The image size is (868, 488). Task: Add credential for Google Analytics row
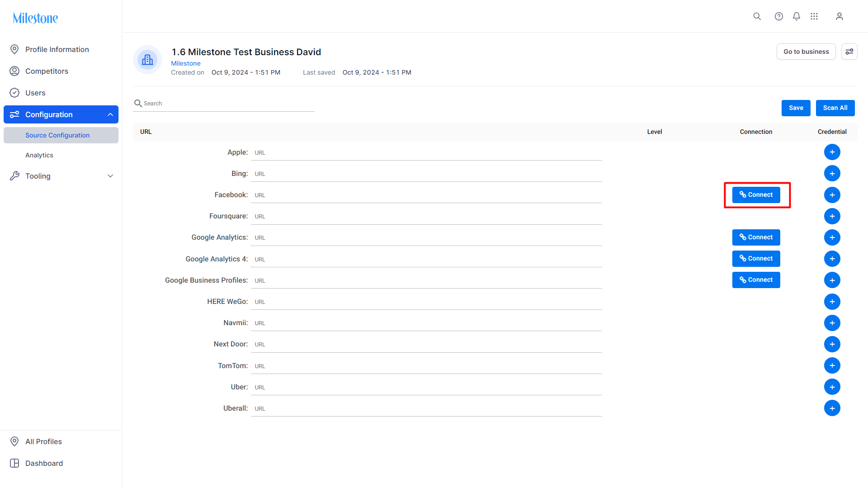832,237
